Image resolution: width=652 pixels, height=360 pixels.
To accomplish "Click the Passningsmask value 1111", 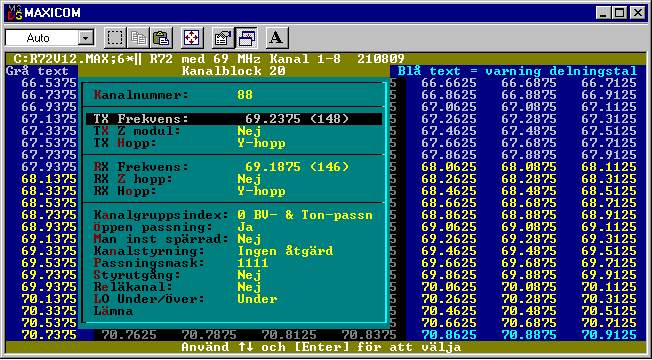I will click(253, 263).
